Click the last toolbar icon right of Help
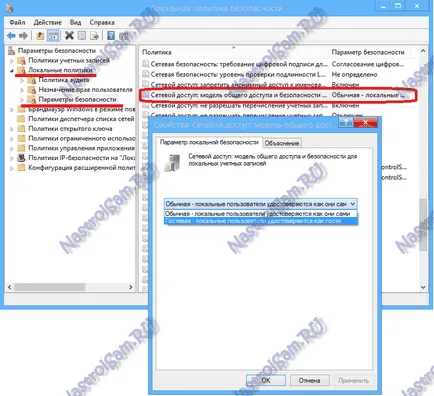Viewport: 434px width, 396px height. 124,36
